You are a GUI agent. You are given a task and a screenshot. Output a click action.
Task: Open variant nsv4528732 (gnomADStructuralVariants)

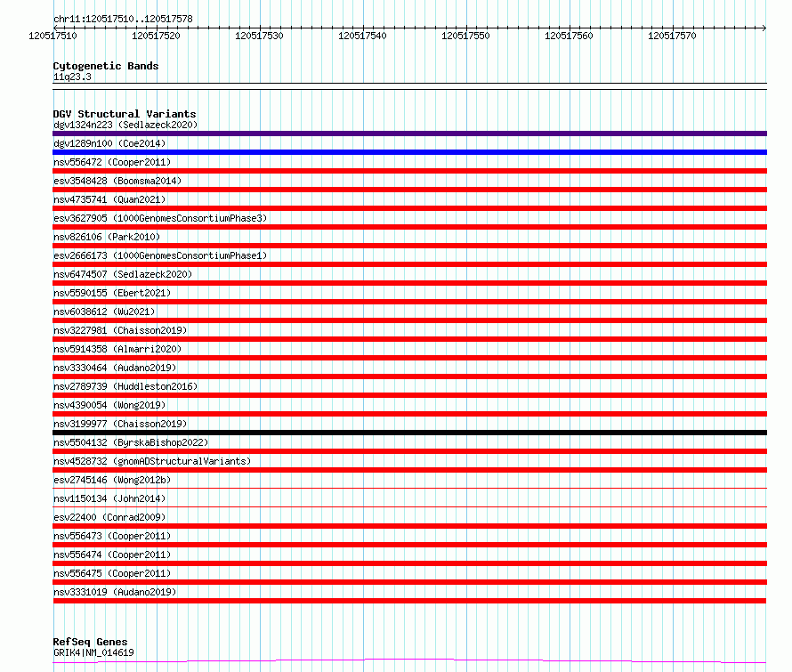(x=152, y=461)
